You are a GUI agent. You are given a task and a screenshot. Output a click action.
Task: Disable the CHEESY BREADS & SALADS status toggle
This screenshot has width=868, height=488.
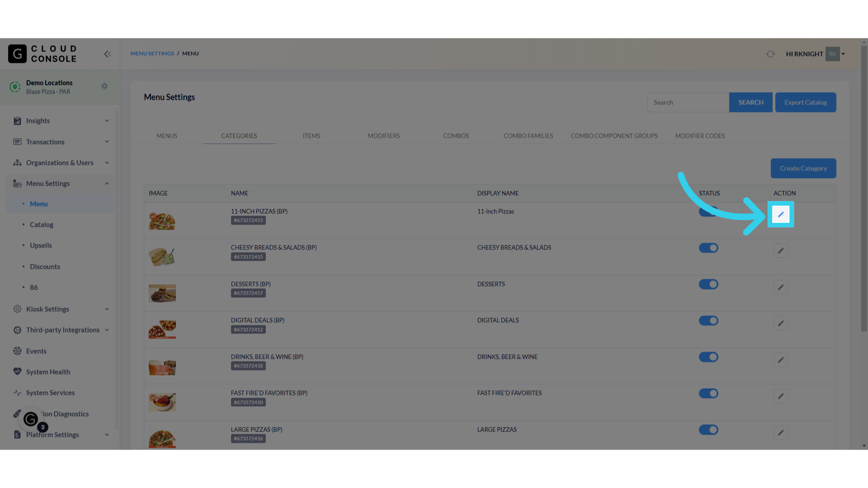(x=708, y=248)
